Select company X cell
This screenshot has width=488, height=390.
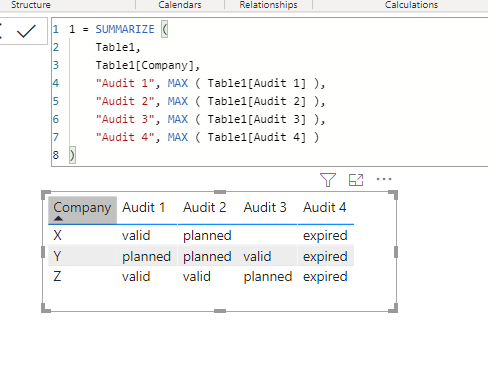(57, 235)
